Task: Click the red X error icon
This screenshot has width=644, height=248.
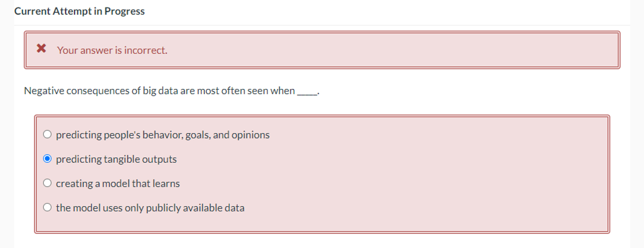Action: click(x=41, y=49)
